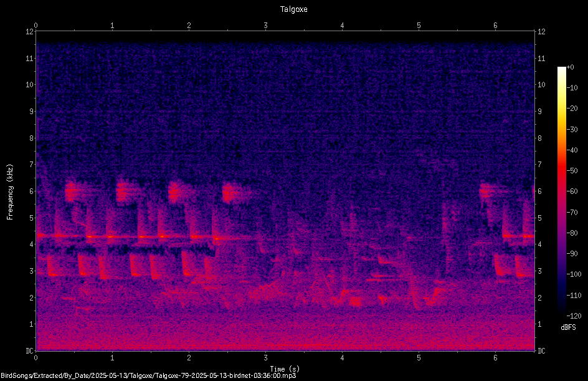
Task: Click the 3 second mark on the bottom axis
Action: (x=265, y=358)
